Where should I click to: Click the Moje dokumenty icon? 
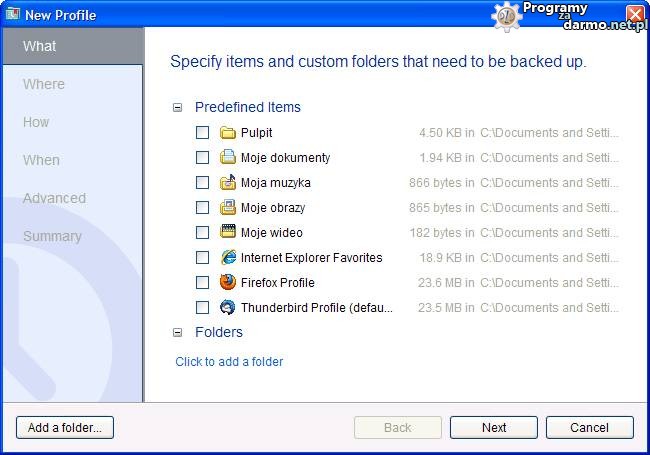coord(228,158)
